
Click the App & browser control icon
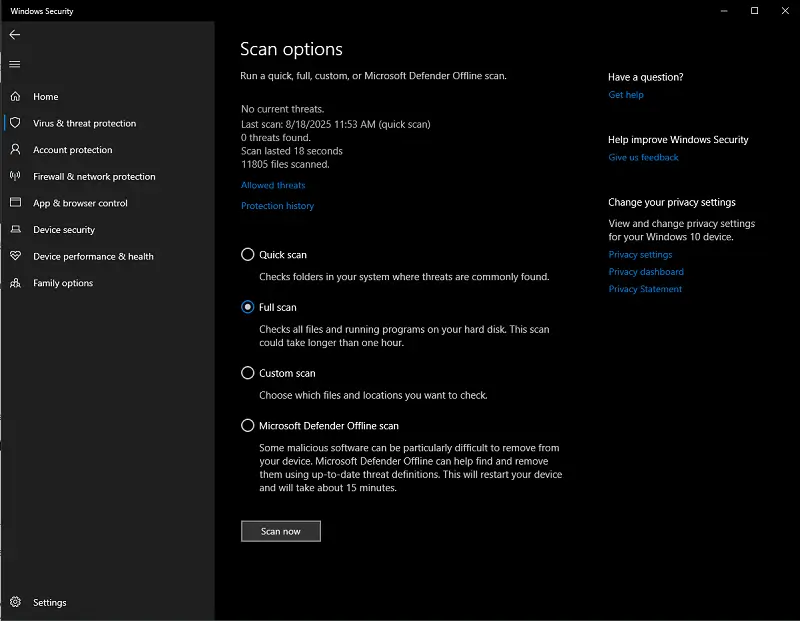point(15,203)
